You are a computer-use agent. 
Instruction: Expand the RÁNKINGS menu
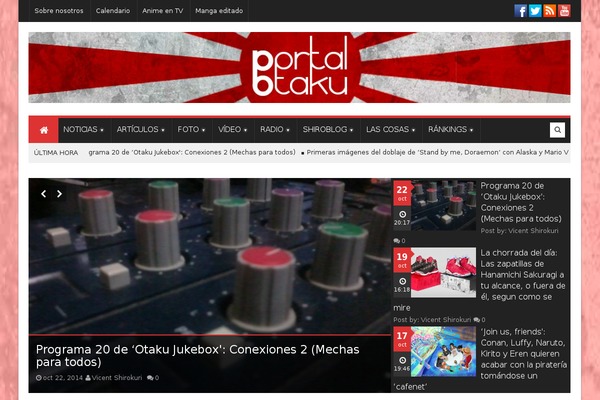[451, 130]
